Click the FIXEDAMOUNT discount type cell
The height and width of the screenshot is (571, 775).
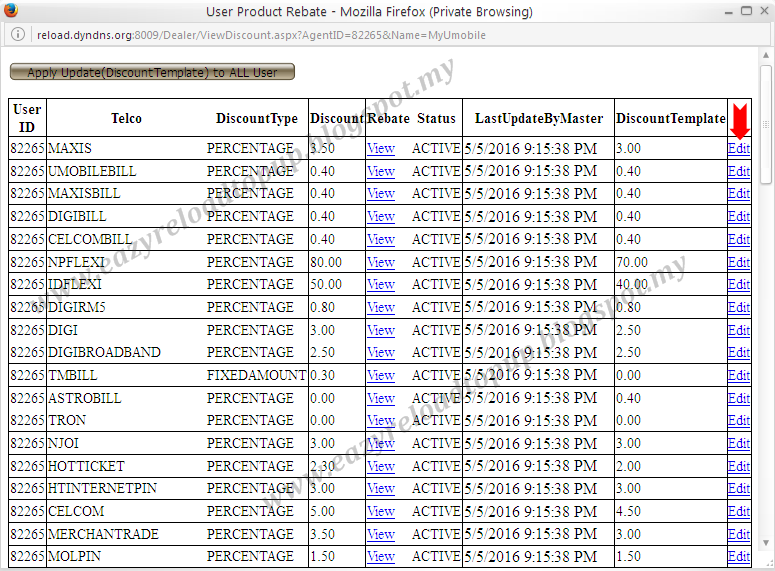point(256,375)
